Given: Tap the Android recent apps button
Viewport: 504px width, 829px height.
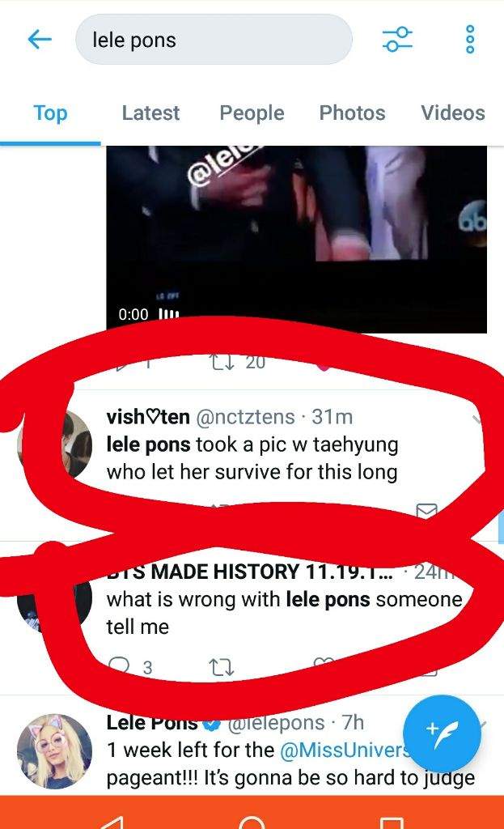Looking at the screenshot, I should [392, 823].
